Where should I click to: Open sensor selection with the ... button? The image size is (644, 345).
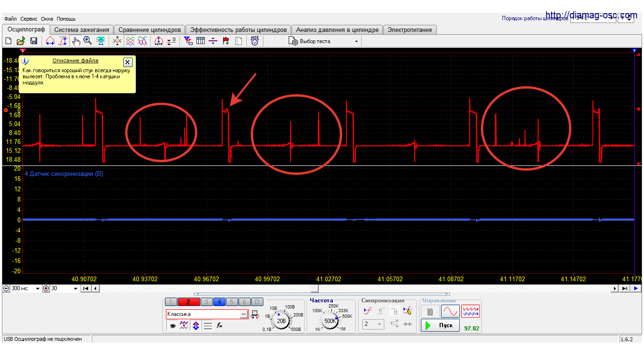coord(244,314)
